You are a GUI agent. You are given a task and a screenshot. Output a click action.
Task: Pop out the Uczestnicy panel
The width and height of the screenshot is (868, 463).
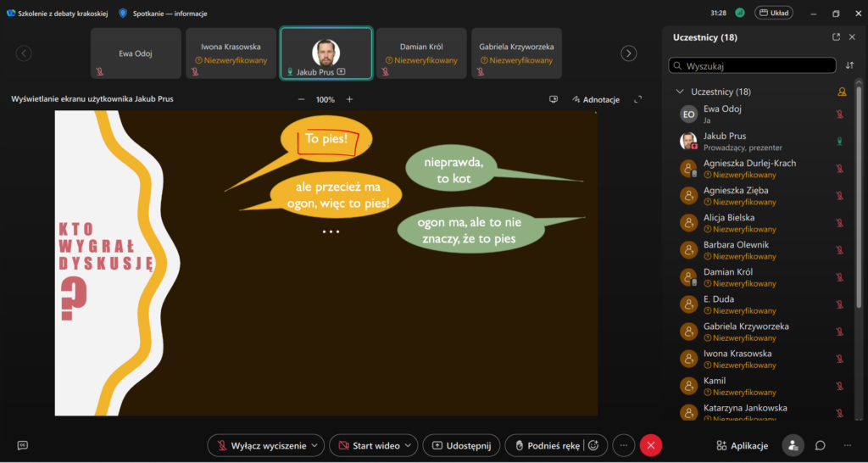pos(837,37)
